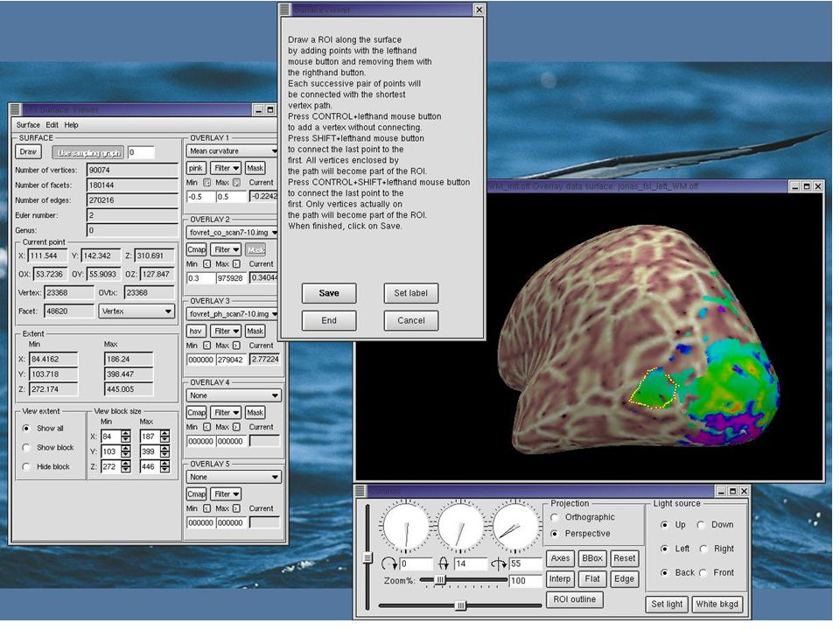Minimize the Controls window
The width and height of the screenshot is (840, 630).
(721, 491)
